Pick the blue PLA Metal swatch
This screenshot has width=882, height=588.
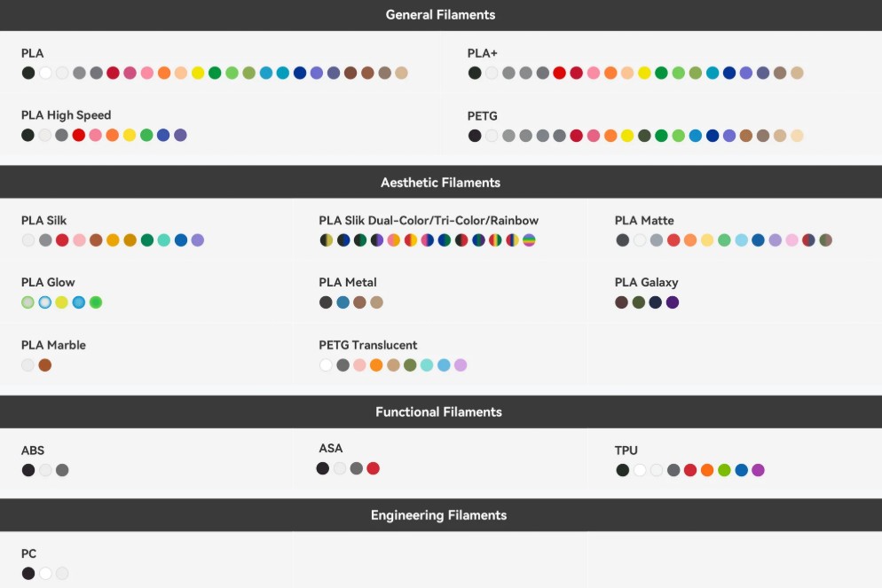pos(343,302)
